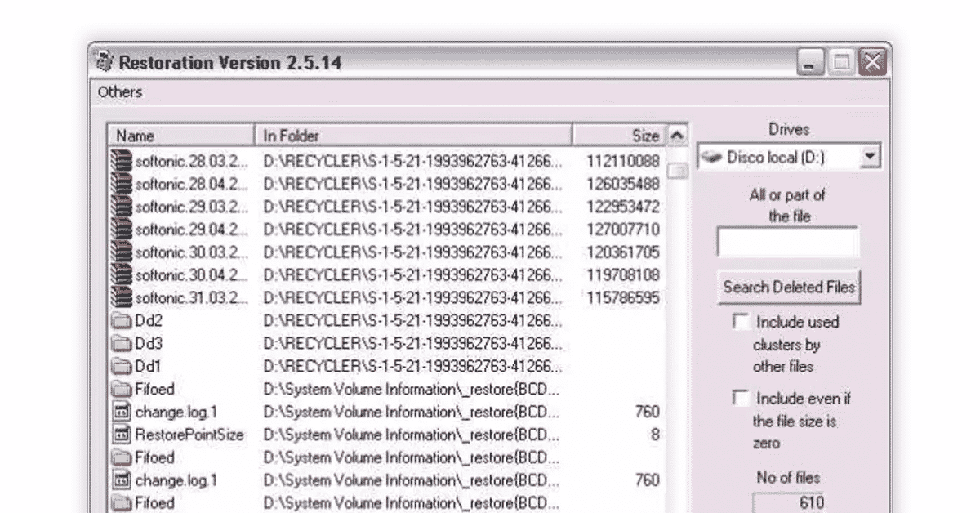Select size value 120361705
This screenshot has height=513, width=980.
coord(622,252)
